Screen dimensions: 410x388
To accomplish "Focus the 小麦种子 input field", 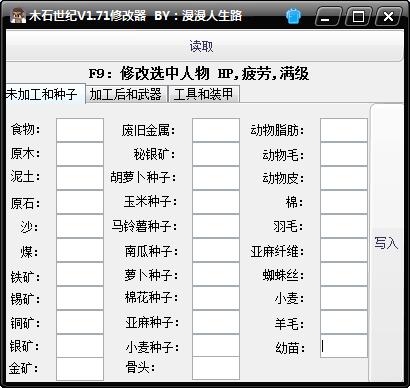I will [x=216, y=345].
